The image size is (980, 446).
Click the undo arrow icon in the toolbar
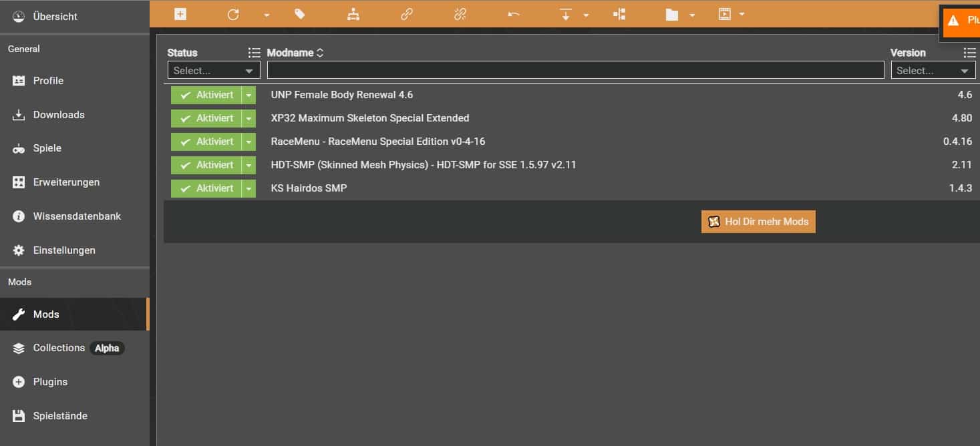pos(513,14)
